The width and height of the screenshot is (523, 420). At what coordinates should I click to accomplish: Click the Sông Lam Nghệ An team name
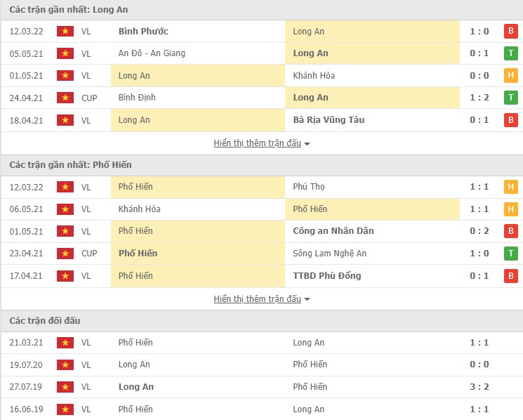[x=329, y=254]
